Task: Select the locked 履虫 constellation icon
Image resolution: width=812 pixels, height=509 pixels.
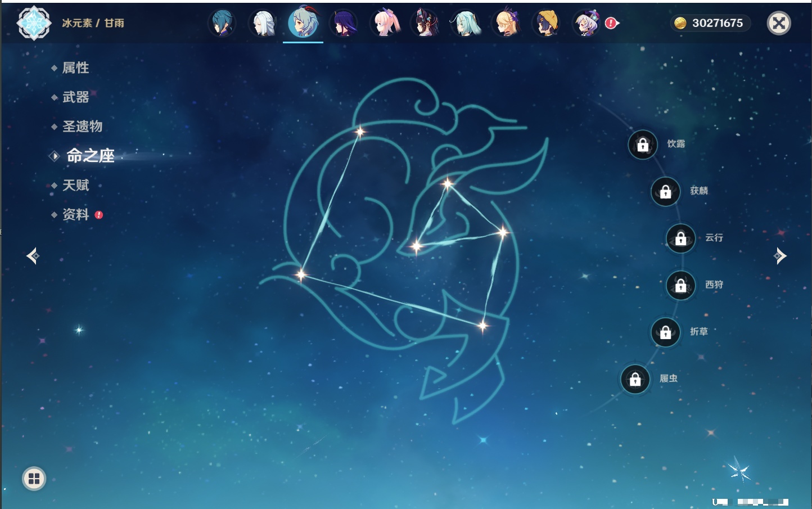Action: coord(635,380)
